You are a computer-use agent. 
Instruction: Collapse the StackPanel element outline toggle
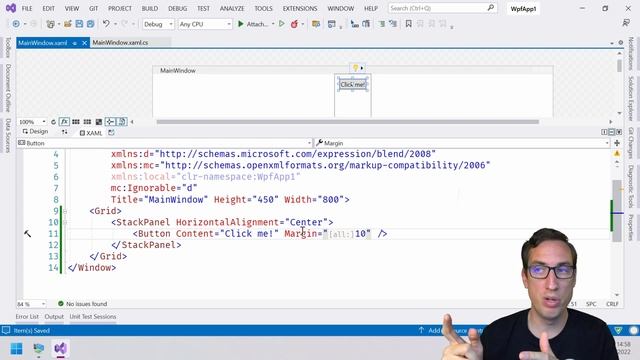tap(65, 223)
